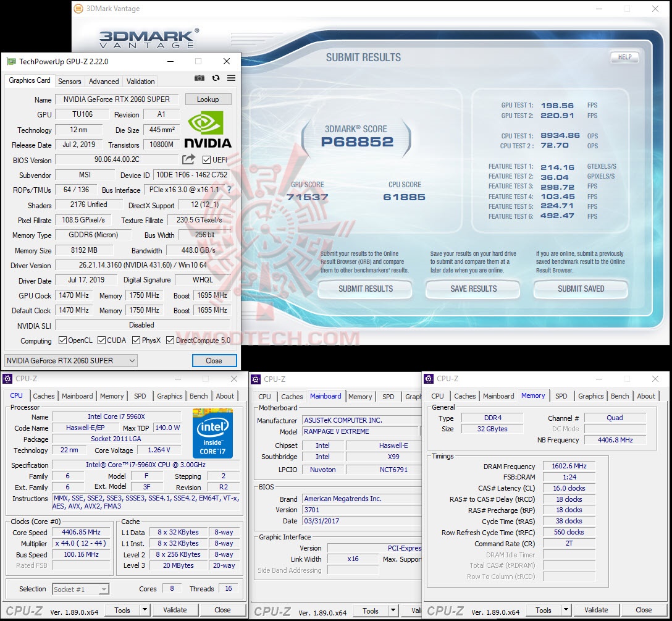The height and width of the screenshot is (621, 672).
Task: Click the NVIDIA SLI Disabled field
Action: pyautogui.click(x=143, y=325)
